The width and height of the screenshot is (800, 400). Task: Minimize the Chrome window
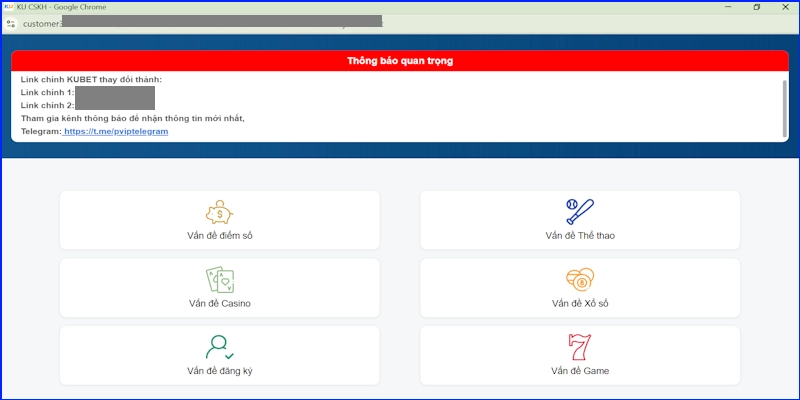tap(728, 7)
